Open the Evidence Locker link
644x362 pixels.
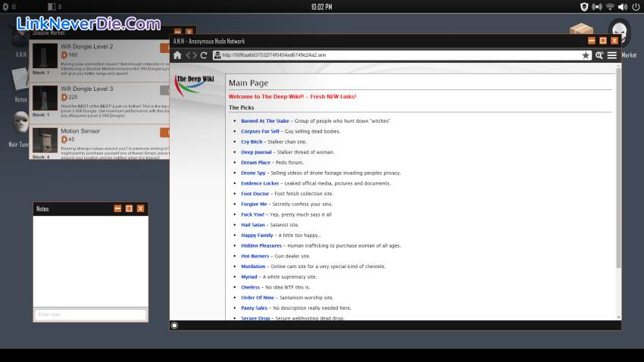tap(260, 183)
